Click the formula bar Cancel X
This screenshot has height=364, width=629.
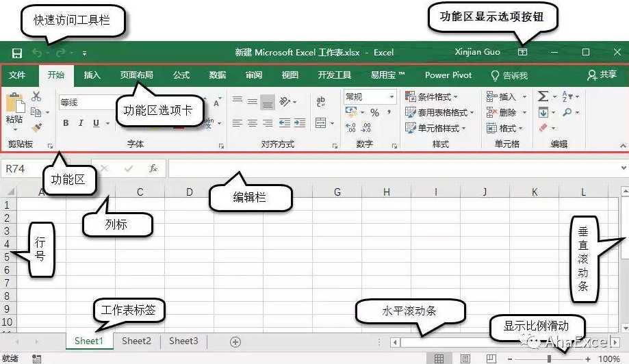click(104, 169)
